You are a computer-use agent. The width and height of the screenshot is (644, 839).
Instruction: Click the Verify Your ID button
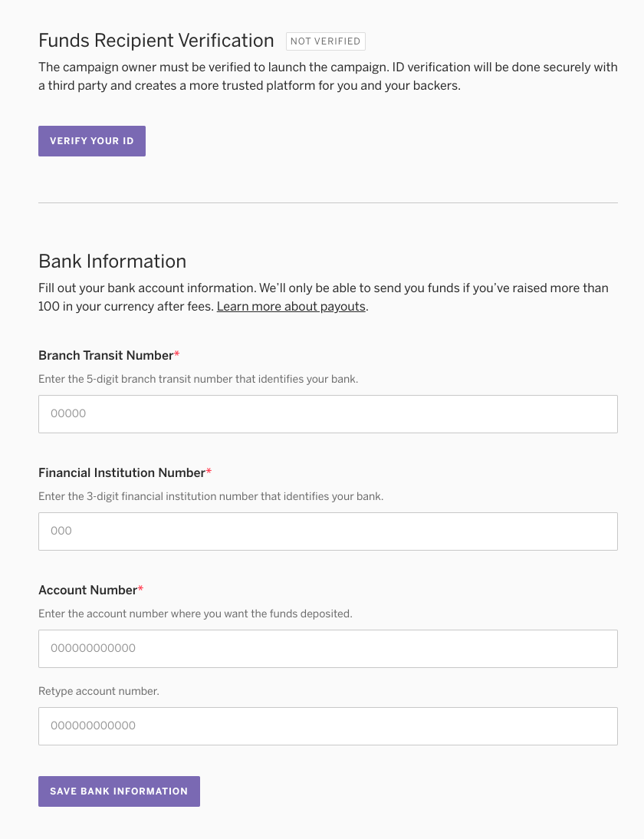pyautogui.click(x=92, y=141)
